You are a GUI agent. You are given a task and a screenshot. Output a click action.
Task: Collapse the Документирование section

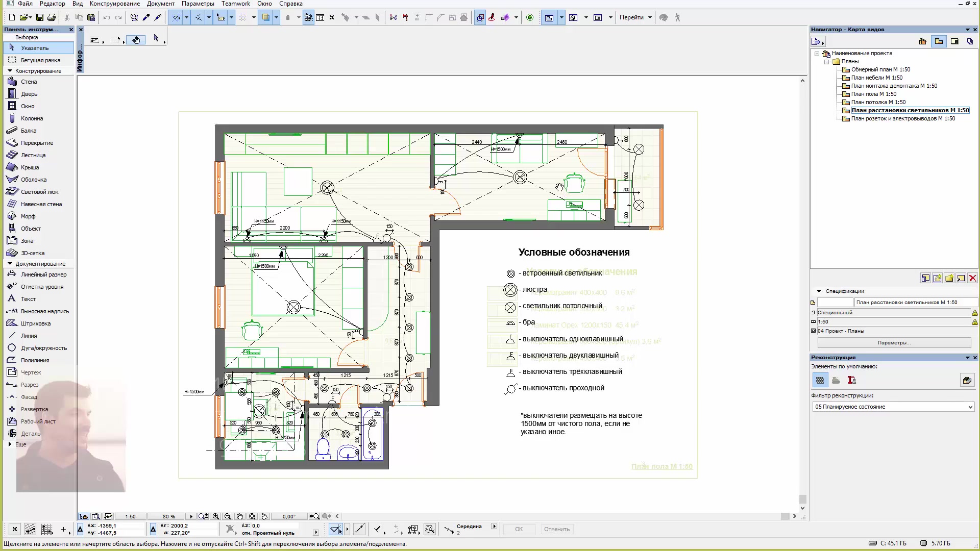click(x=10, y=264)
